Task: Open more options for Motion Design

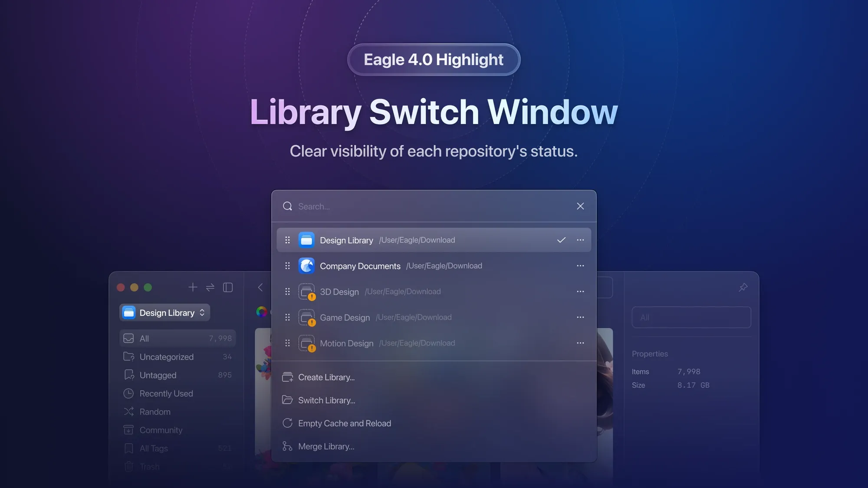Action: [580, 343]
